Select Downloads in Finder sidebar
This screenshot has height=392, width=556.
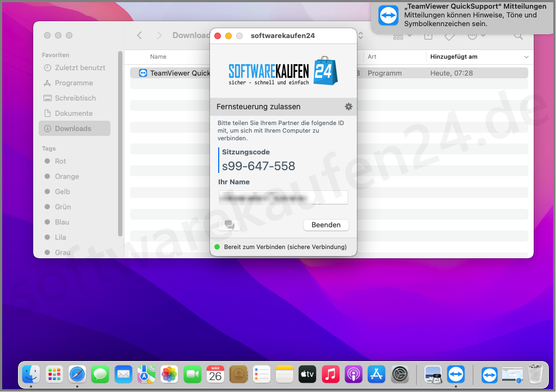click(x=75, y=129)
